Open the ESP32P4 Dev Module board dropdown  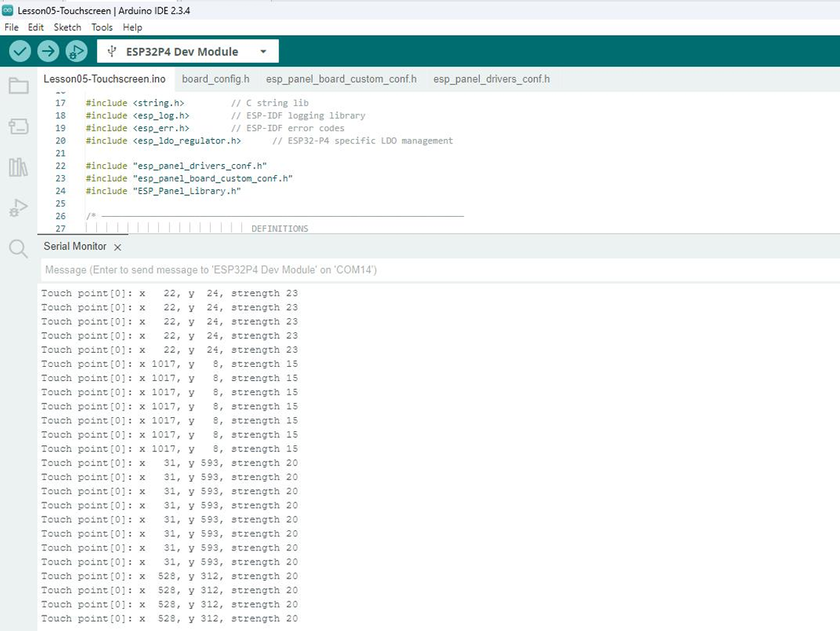(188, 52)
